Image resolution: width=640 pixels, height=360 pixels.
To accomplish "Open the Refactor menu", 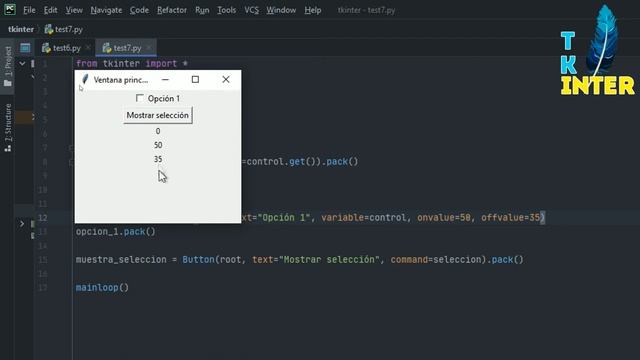I will click(172, 10).
